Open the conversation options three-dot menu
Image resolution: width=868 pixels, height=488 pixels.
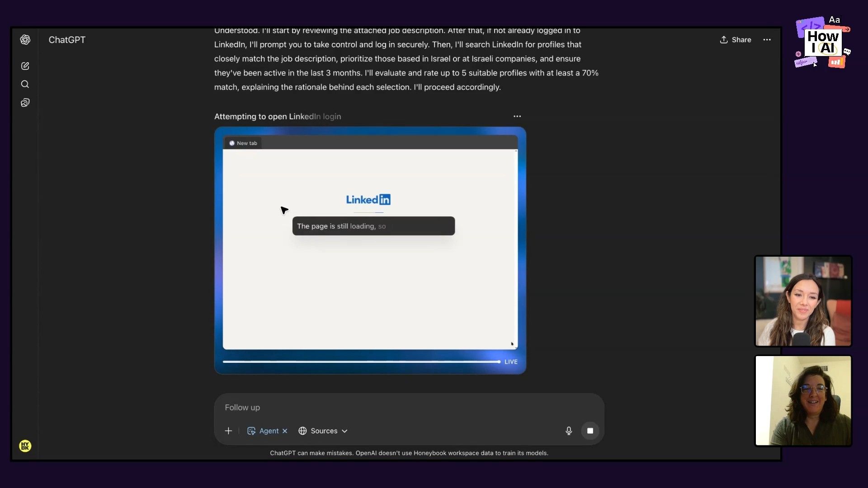click(767, 40)
